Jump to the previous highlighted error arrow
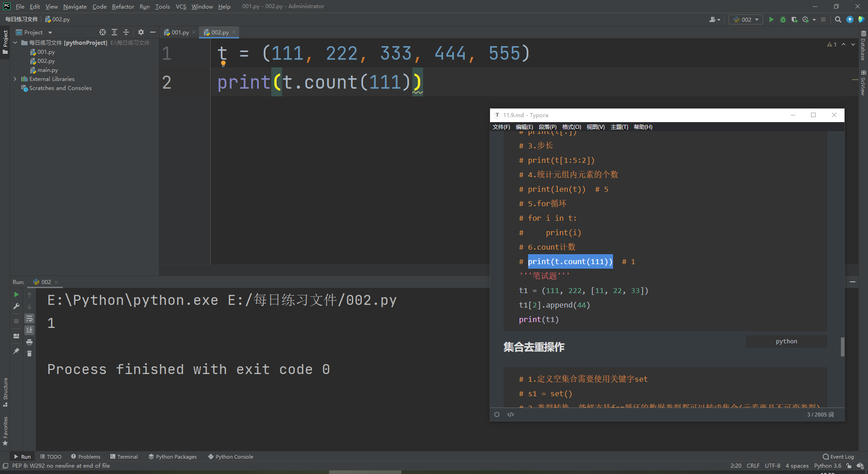The width and height of the screenshot is (868, 474). 844,44
